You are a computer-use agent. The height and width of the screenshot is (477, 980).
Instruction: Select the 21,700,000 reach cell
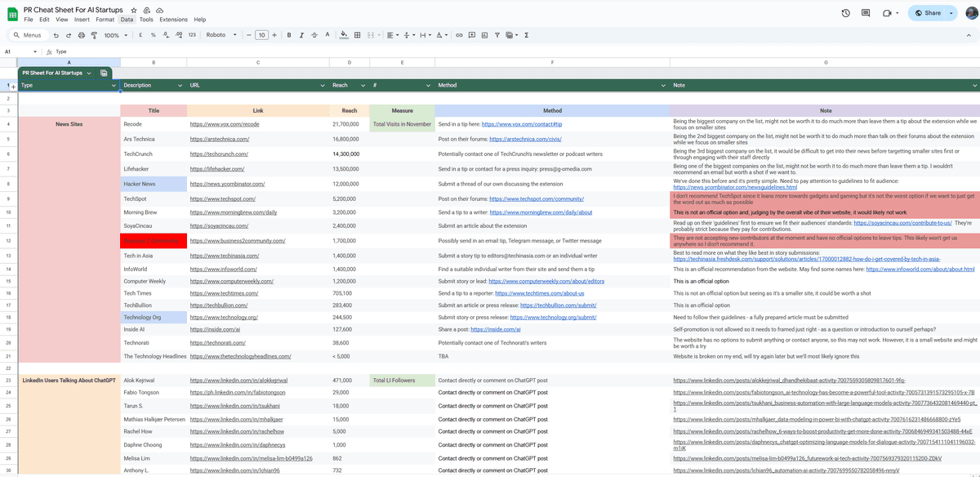[x=350, y=124]
